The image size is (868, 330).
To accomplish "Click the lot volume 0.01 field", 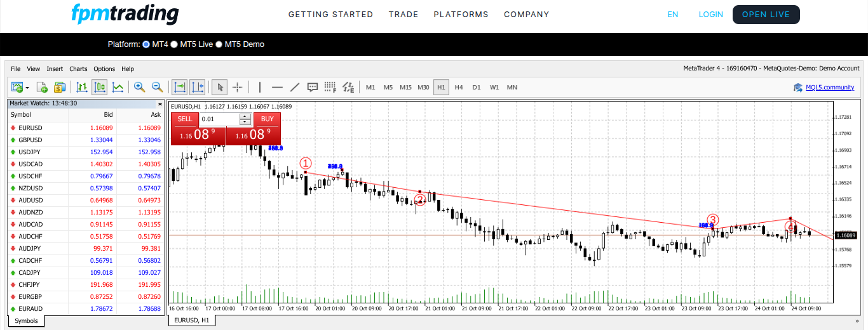I will click(x=219, y=119).
